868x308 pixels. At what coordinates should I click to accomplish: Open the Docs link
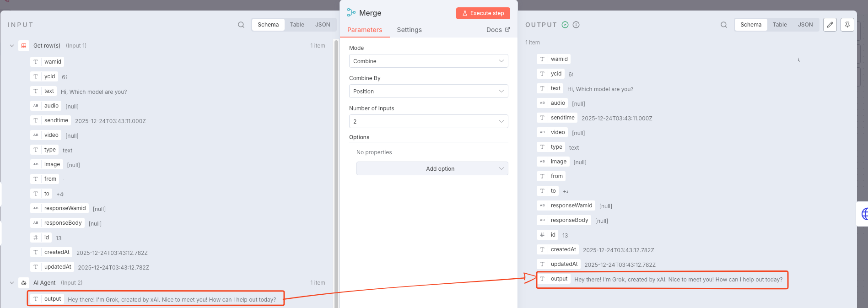[498, 30]
